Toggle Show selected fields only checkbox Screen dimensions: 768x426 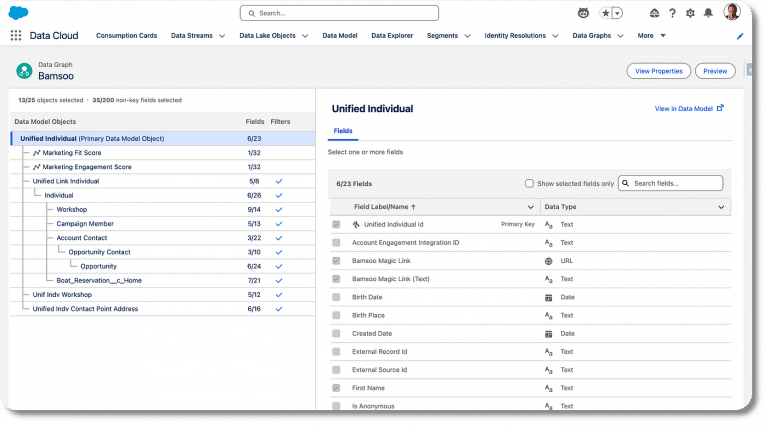pos(529,183)
